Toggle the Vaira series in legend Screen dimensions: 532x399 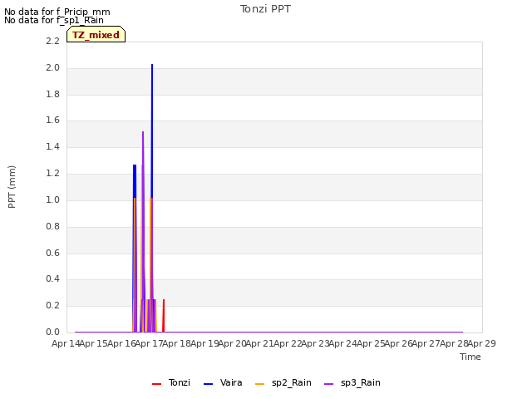(x=223, y=382)
